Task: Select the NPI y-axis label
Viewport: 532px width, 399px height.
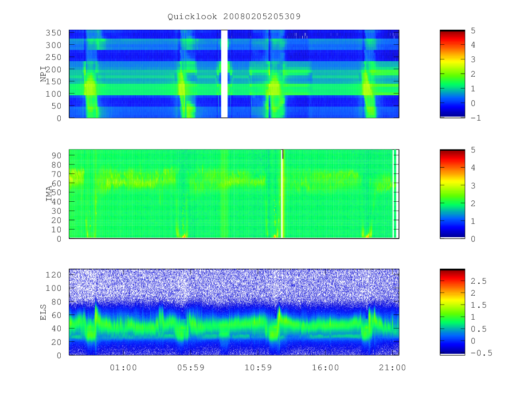Action: click(x=43, y=74)
